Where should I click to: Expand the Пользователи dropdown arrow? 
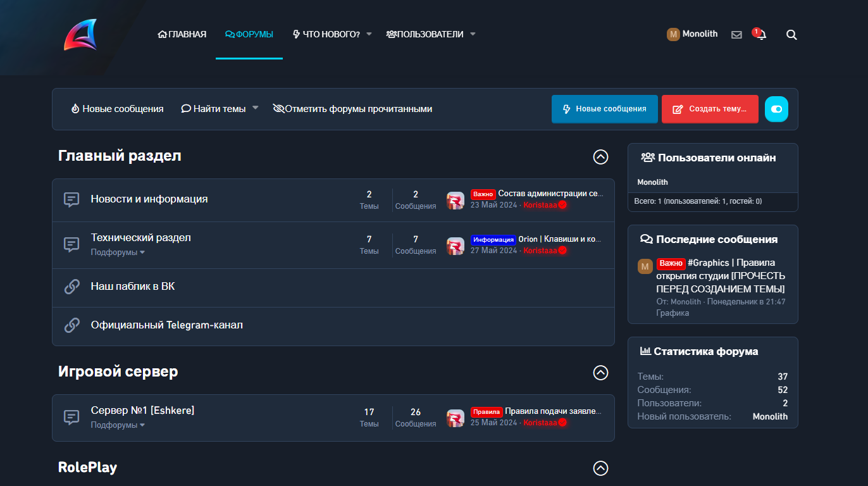(473, 34)
